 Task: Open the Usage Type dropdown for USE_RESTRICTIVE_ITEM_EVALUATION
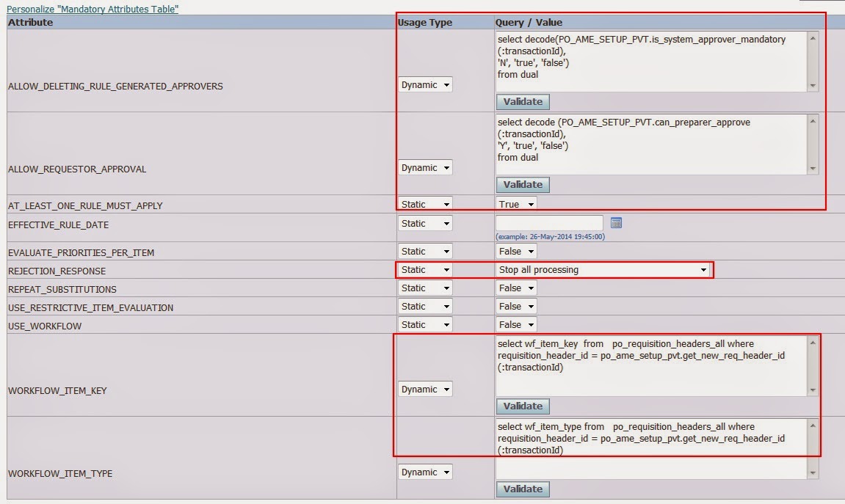point(425,307)
